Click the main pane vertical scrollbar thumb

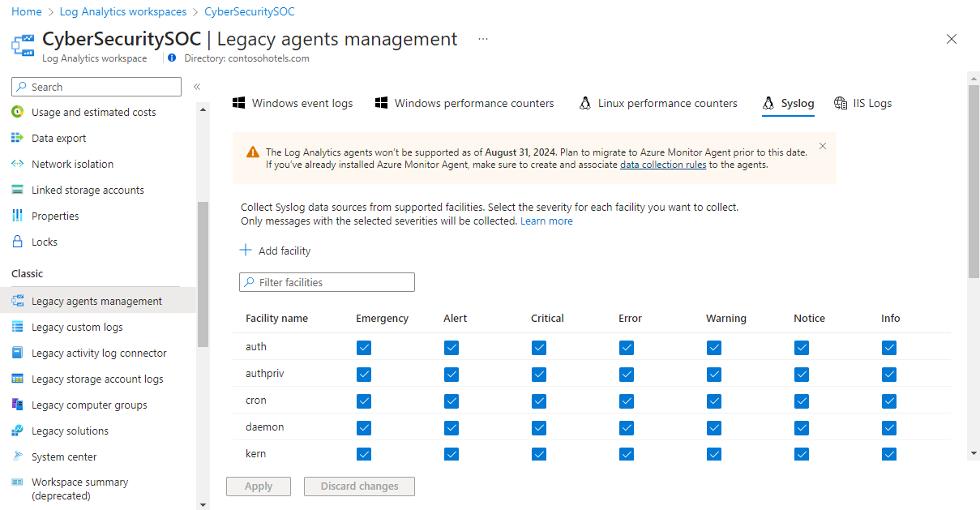pyautogui.click(x=974, y=181)
